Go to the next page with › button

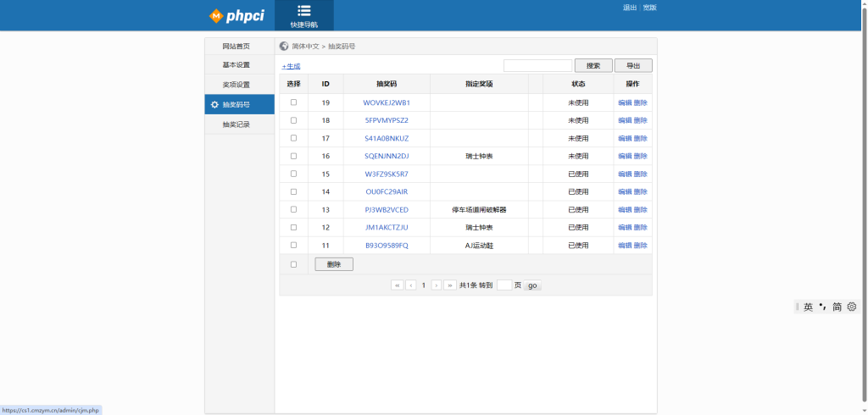tap(437, 285)
